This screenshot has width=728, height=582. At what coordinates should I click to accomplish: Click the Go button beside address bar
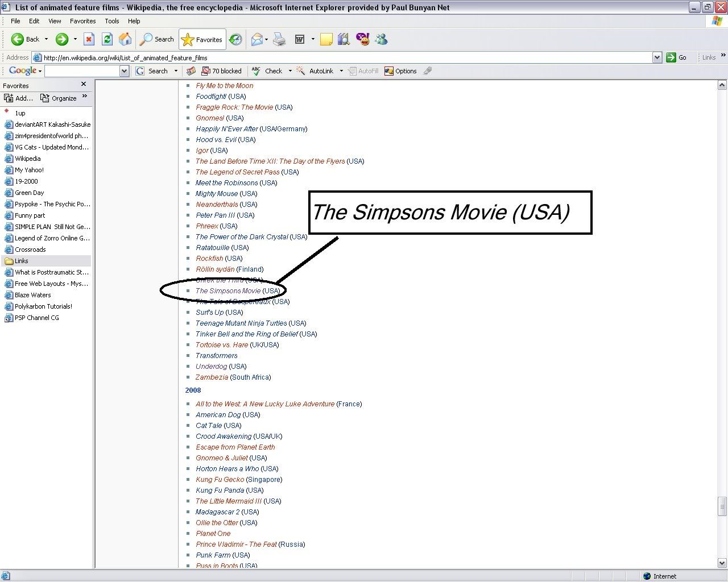coord(677,57)
